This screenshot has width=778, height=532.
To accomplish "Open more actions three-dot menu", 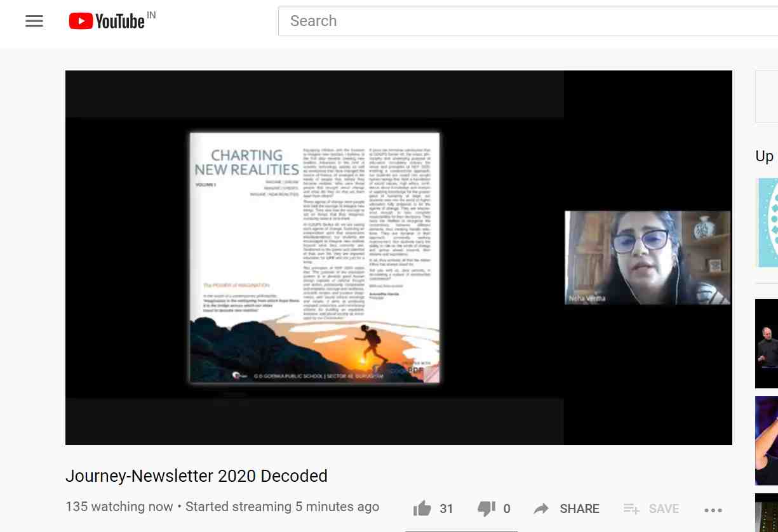I will point(713,510).
